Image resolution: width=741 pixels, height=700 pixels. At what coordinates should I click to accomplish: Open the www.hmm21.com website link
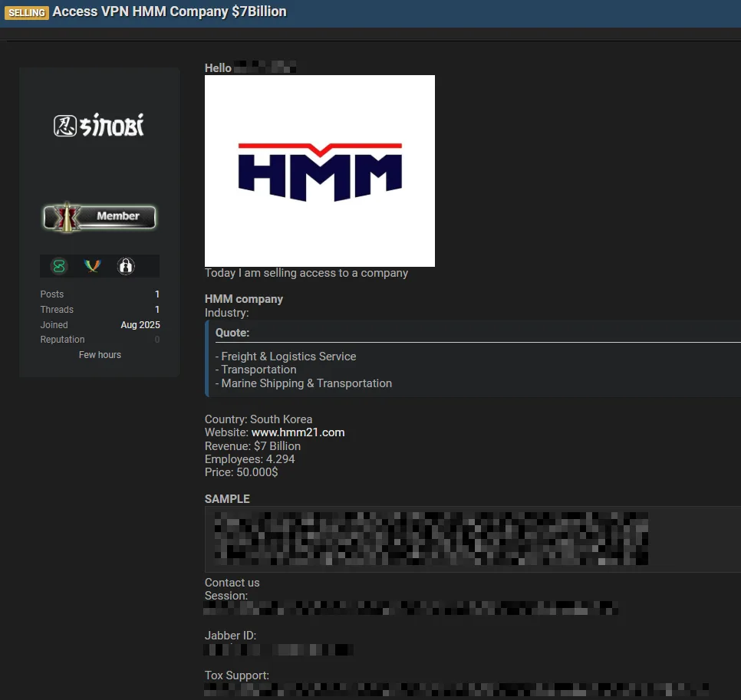(x=298, y=432)
